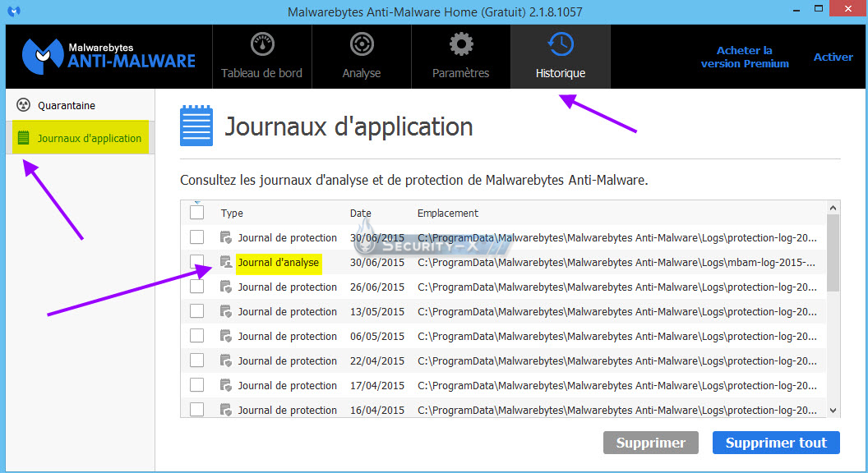Switch to the Analyse tab

[x=362, y=57]
